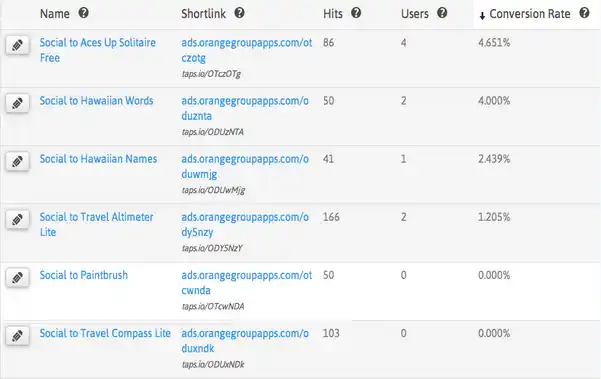Viewport: 601px width, 379px height.
Task: Click the 41 hits value
Action: [328, 159]
